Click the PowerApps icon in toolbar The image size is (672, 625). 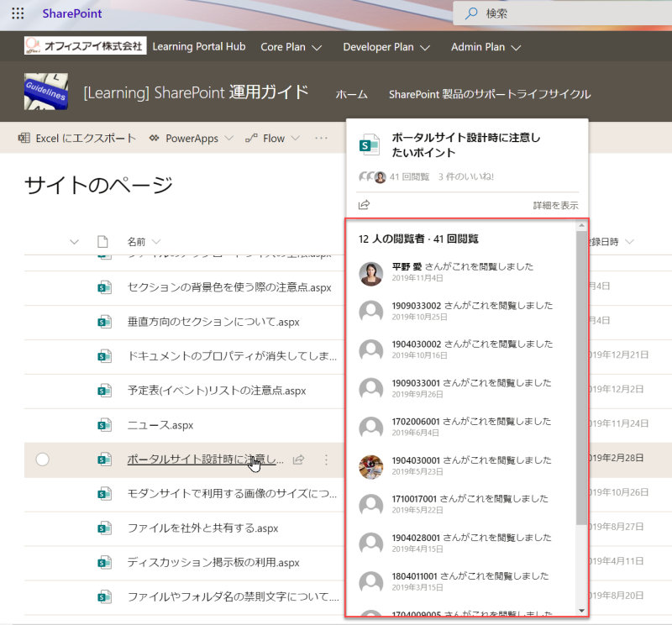point(154,138)
